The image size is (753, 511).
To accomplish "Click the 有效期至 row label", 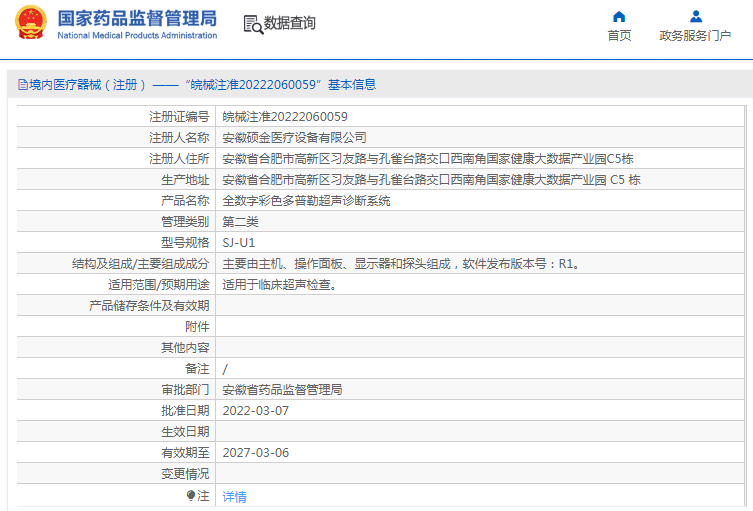I will pos(185,453).
